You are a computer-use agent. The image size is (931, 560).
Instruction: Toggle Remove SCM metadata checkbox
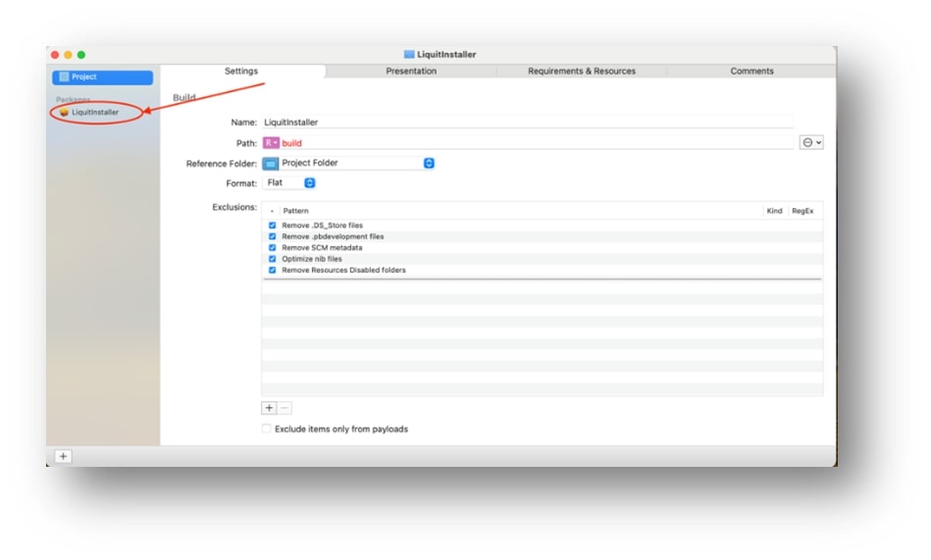tap(273, 248)
